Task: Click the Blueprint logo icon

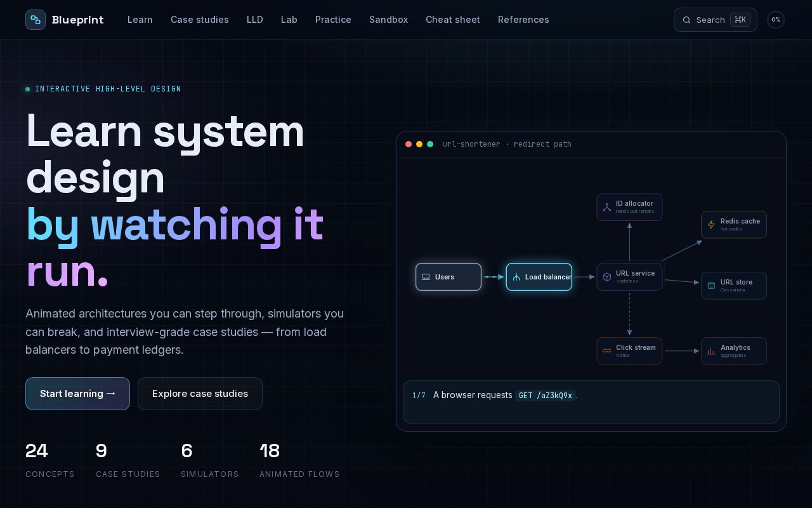Action: 36,20
